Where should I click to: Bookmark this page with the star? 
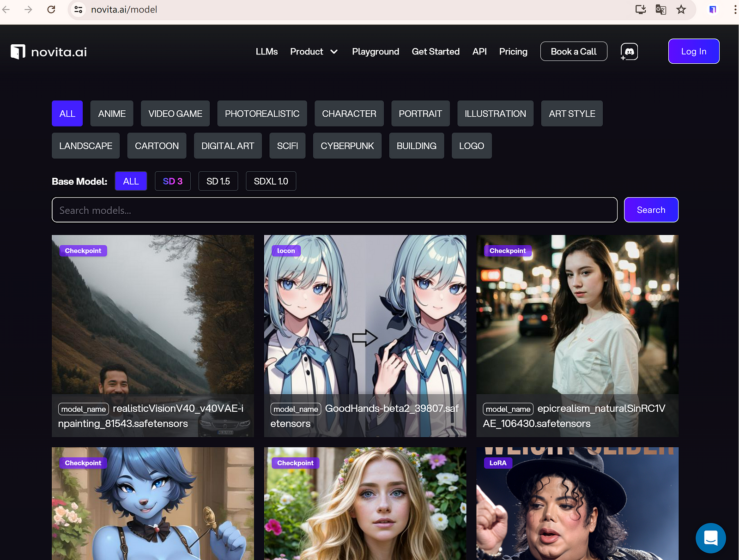coord(681,9)
